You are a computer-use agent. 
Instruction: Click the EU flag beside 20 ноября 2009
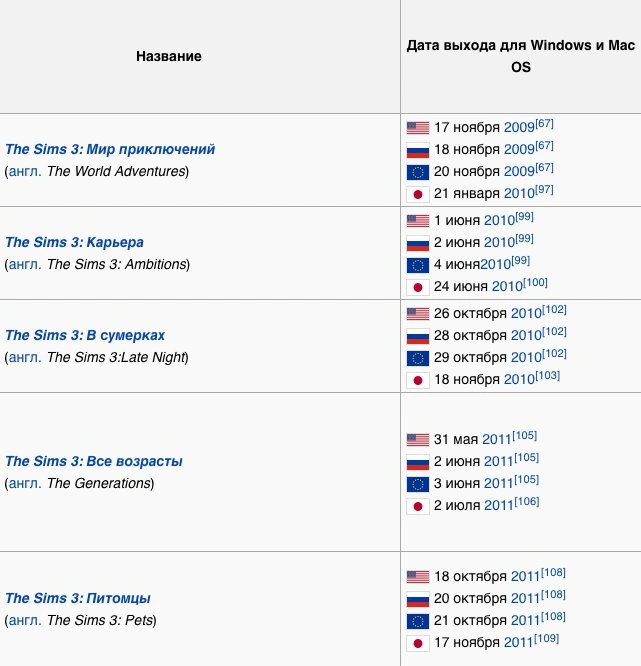[x=418, y=171]
